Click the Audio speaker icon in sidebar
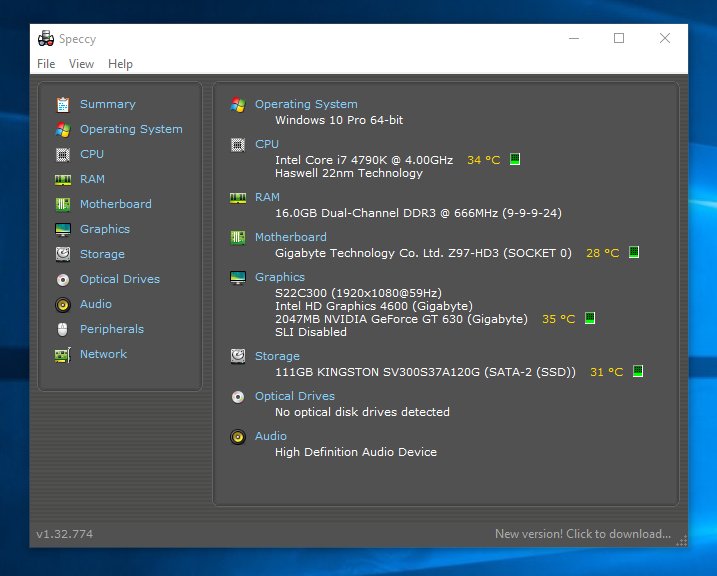Screen dimensions: 717x576 tap(63, 304)
